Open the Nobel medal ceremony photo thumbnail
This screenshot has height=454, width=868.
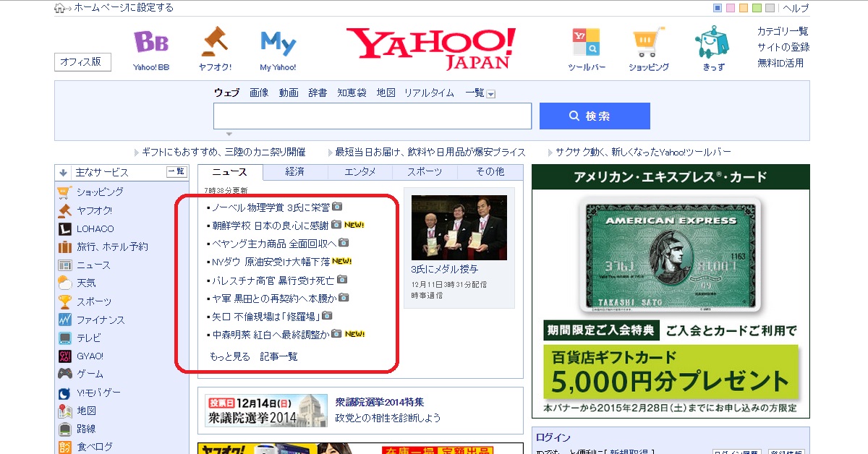click(x=459, y=228)
